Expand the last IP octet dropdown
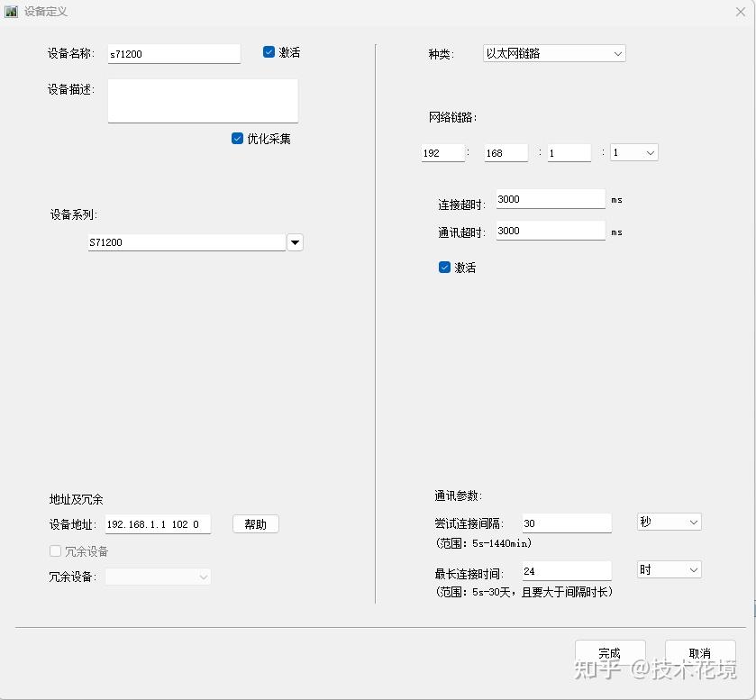The width and height of the screenshot is (756, 700). coord(649,152)
